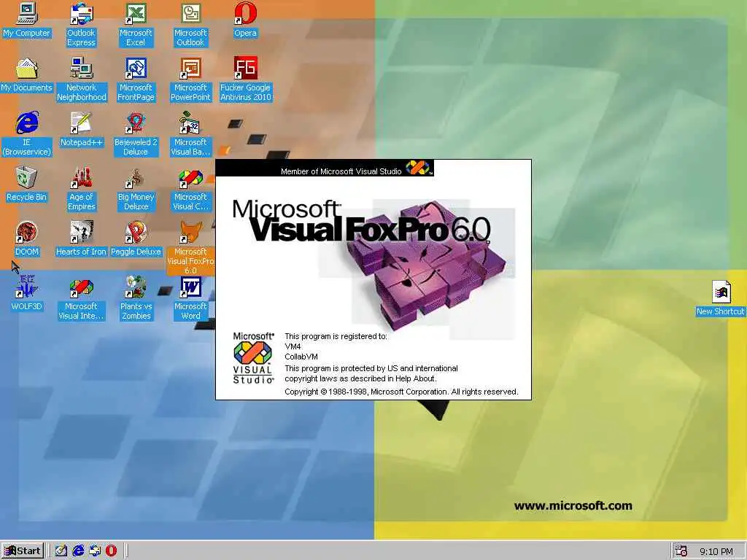Open the Start menu
The height and width of the screenshot is (560, 747).
pos(23,551)
